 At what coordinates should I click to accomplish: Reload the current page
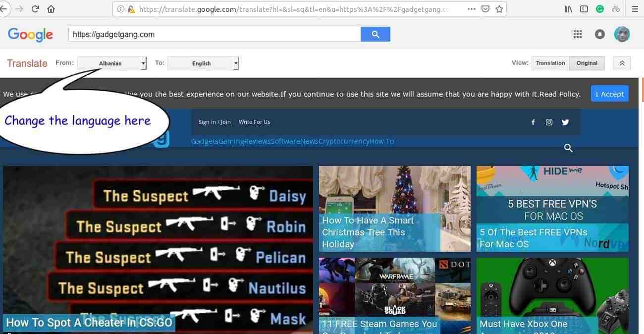(x=35, y=9)
